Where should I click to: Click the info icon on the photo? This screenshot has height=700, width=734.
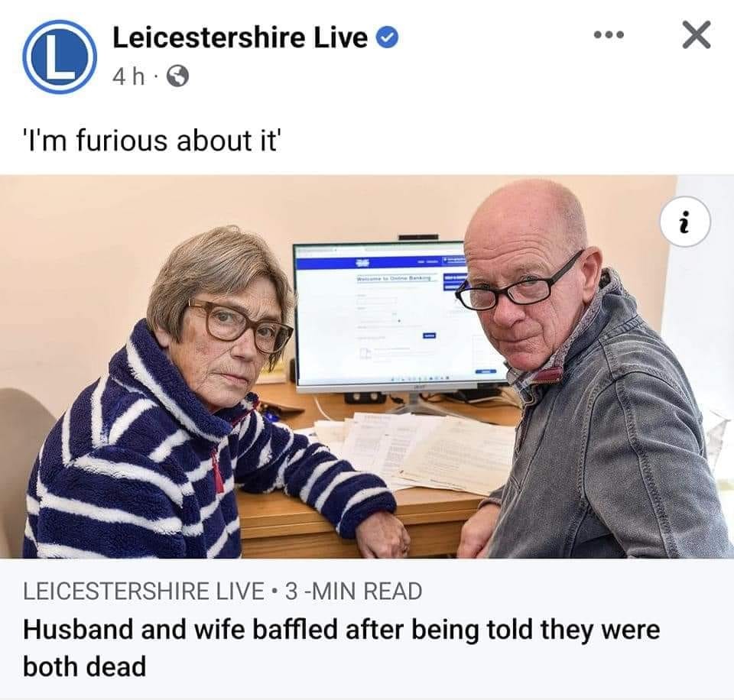pos(685,222)
